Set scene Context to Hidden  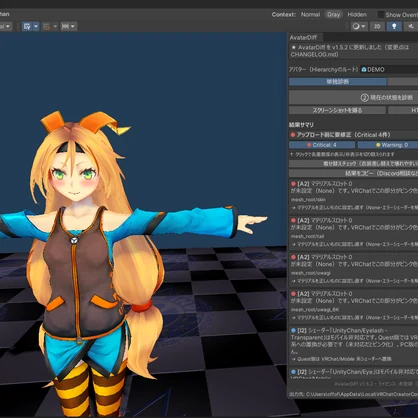click(x=357, y=15)
